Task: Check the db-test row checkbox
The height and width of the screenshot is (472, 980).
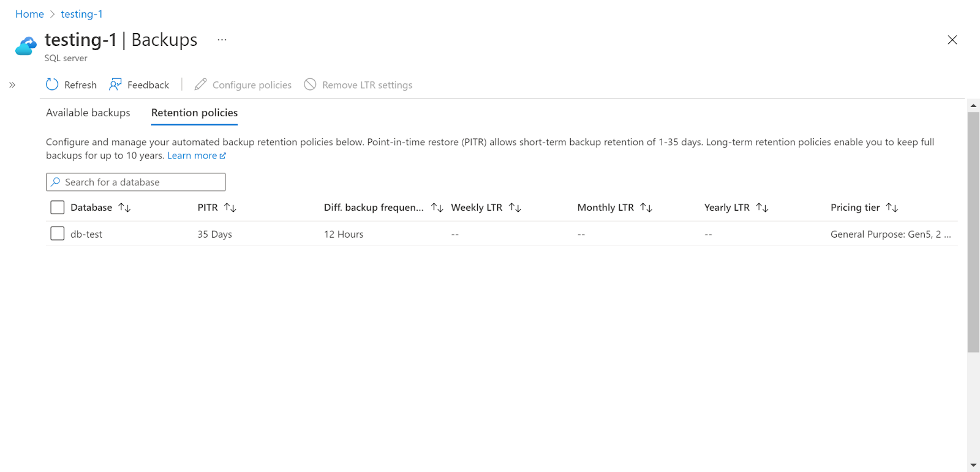Action: tap(58, 234)
